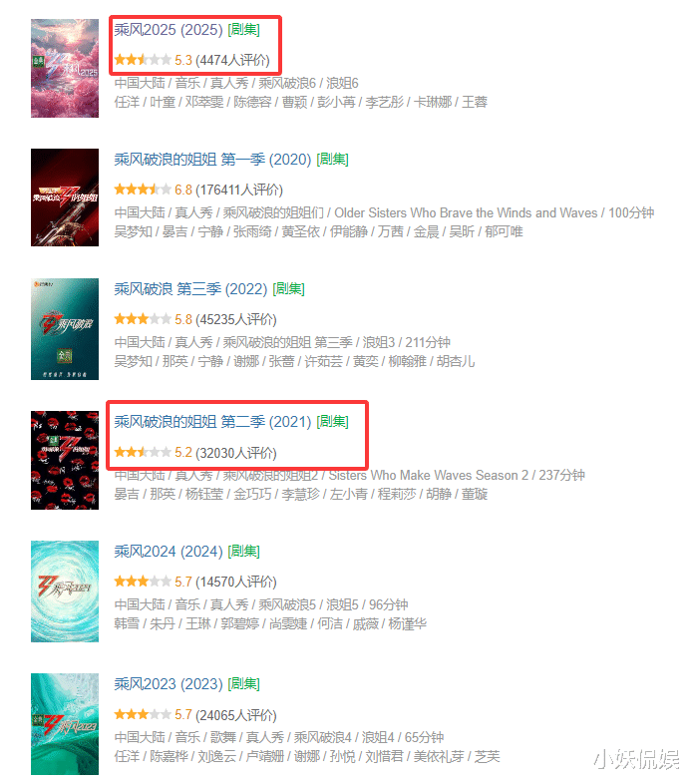The width and height of the screenshot is (691, 784).
Task: Open 乘风破浪的姐姐 第一季 (2020) title link
Action: click(212, 160)
